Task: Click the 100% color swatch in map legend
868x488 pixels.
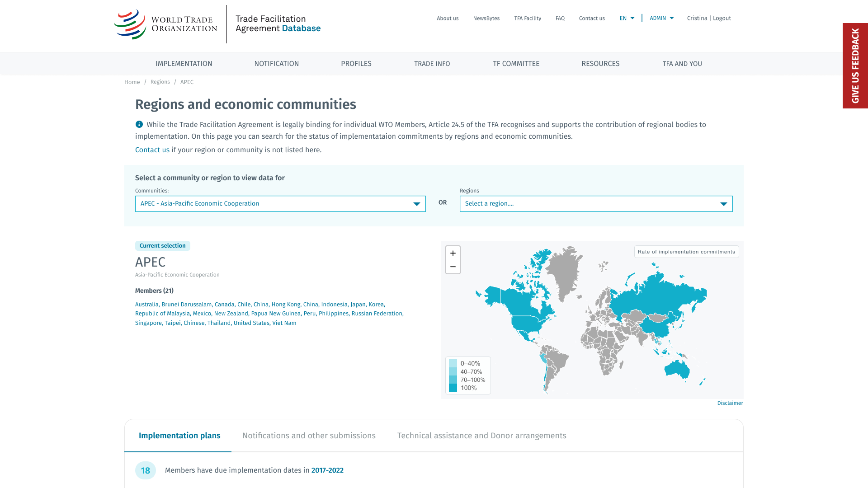Action: pyautogui.click(x=453, y=388)
